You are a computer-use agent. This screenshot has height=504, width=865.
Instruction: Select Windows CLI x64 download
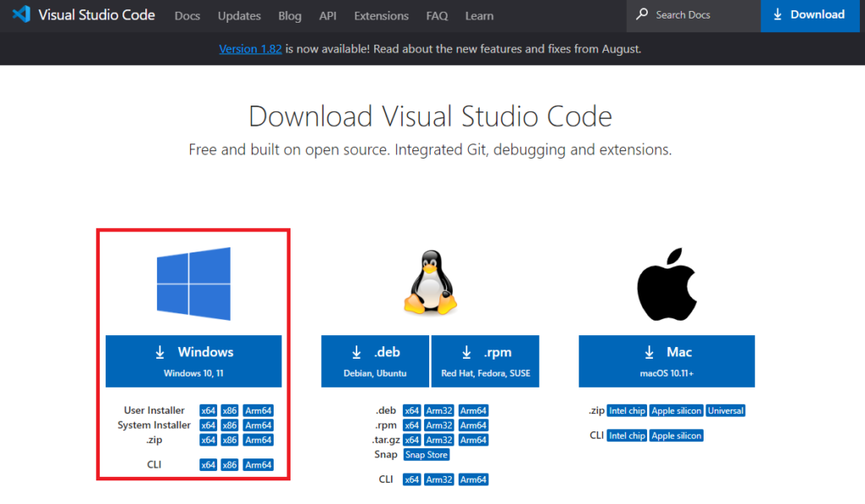click(208, 465)
